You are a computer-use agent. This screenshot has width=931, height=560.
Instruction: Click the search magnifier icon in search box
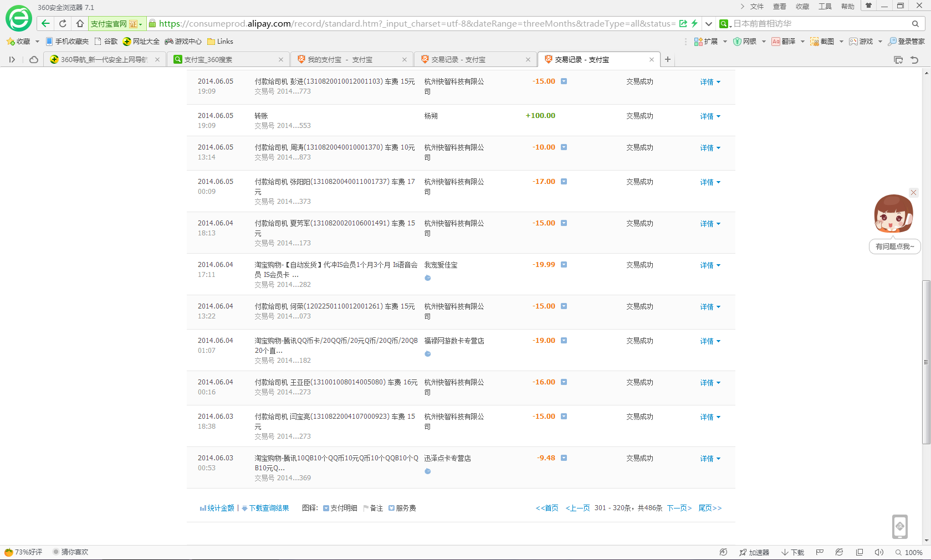pos(915,24)
